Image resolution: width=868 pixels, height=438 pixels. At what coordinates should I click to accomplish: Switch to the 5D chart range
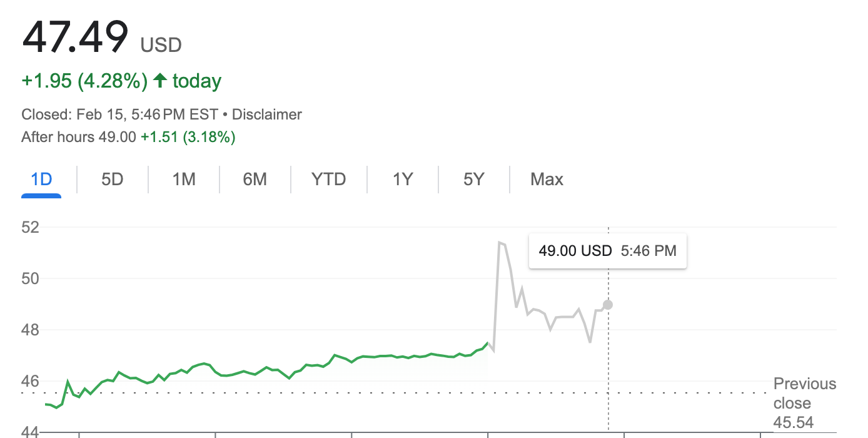[113, 180]
